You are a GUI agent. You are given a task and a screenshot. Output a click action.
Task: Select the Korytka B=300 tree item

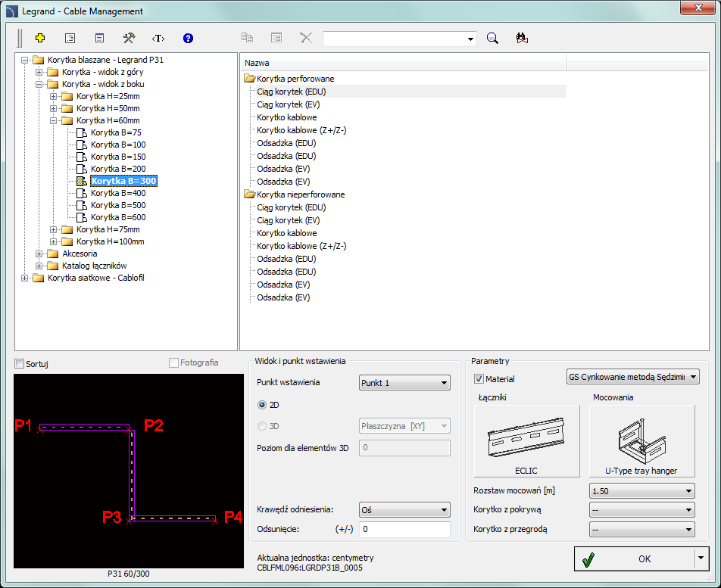123,181
